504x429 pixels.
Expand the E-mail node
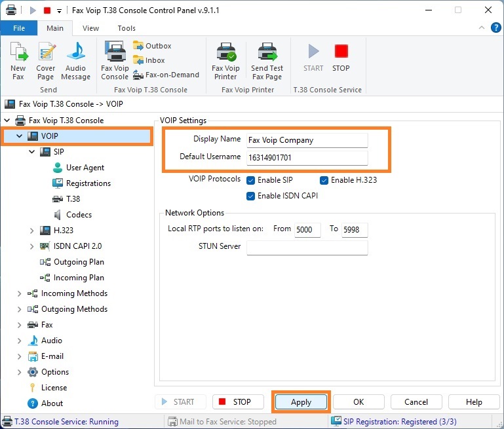pyautogui.click(x=19, y=356)
